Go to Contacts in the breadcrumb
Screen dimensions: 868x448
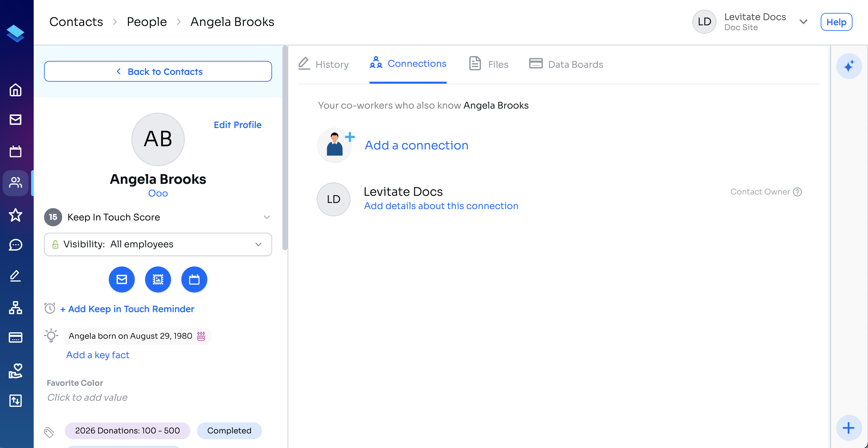[x=76, y=22]
